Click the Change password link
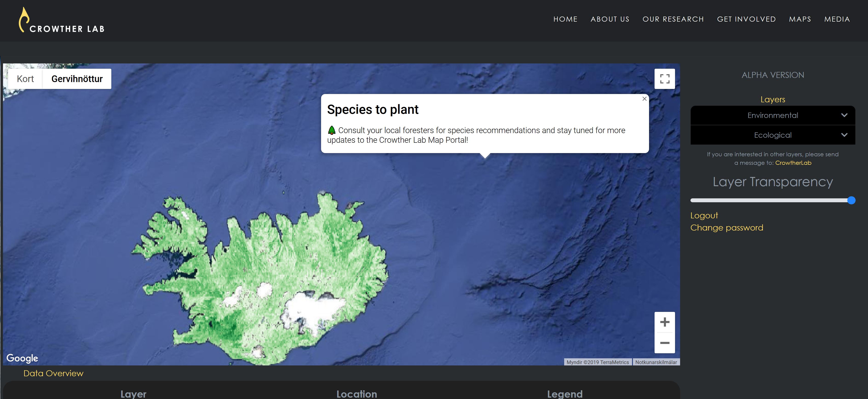The height and width of the screenshot is (399, 868). pyautogui.click(x=727, y=228)
